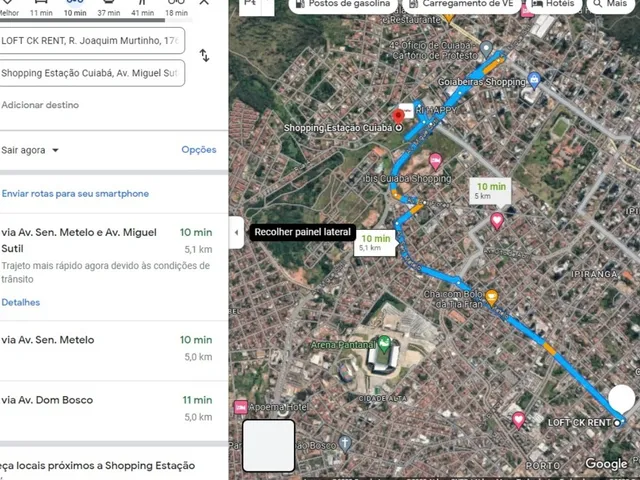Click the 11 min time of Dom Bosco route
Image resolution: width=640 pixels, height=480 pixels.
197,400
